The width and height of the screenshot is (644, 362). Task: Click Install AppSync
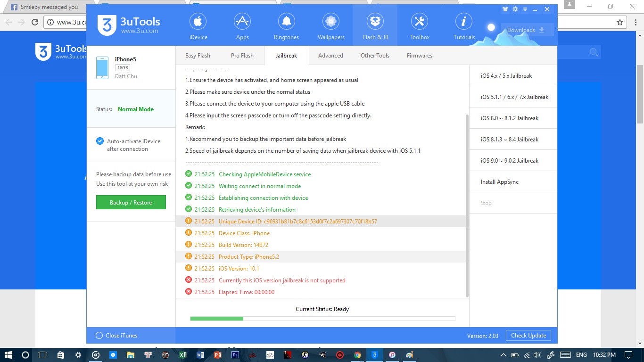513,182
